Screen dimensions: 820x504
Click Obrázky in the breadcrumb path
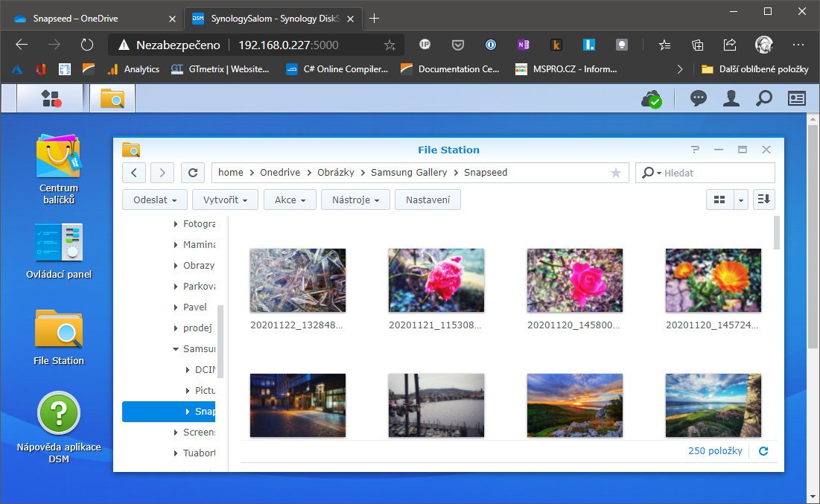[x=336, y=173]
